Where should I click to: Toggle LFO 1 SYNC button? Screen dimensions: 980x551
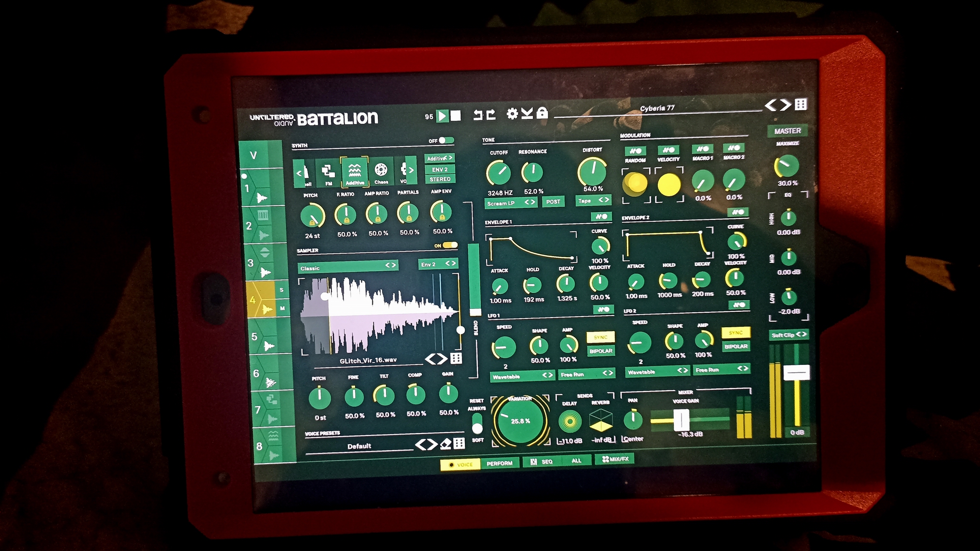coord(600,337)
